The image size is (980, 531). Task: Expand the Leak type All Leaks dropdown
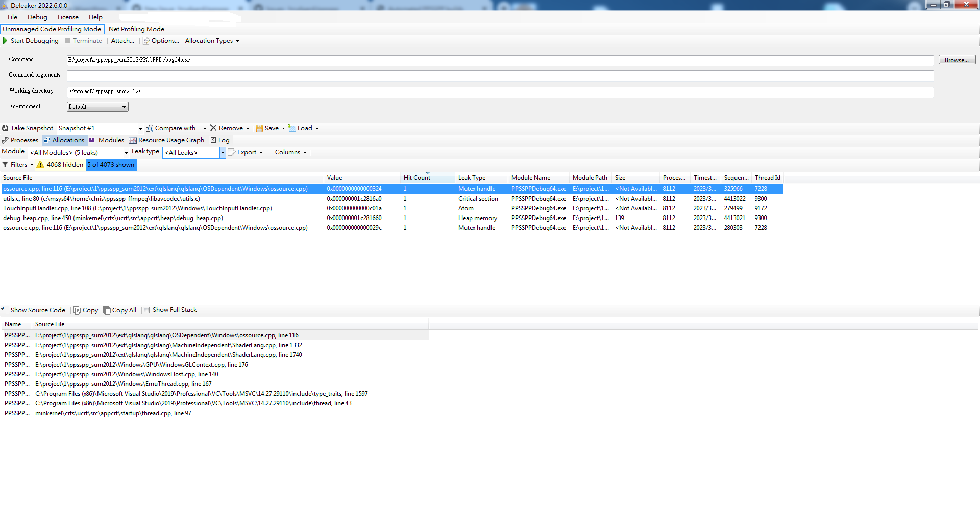point(222,152)
